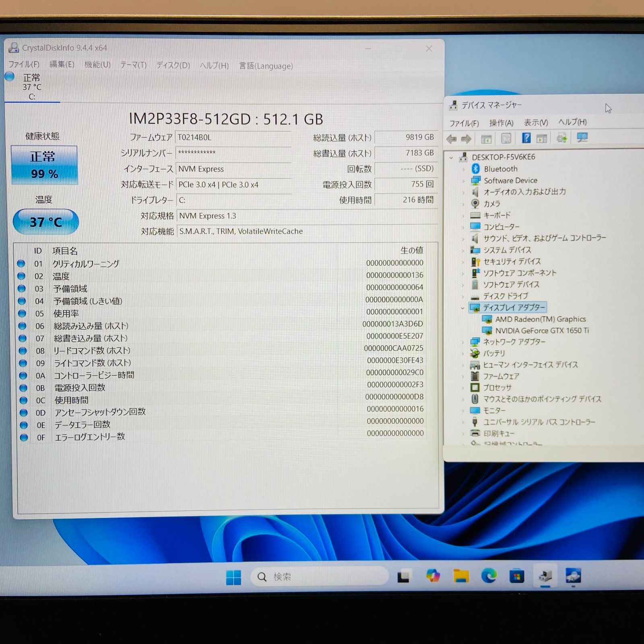The image size is (644, 644).
Task: Open File Explorer from the taskbar
Action: tap(461, 576)
